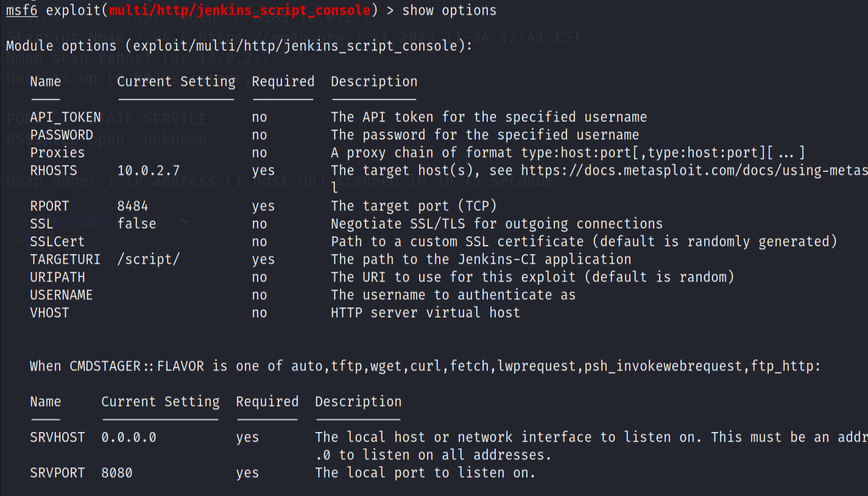Click 'The username to authenticate as' description
The image size is (868, 496).
pos(453,295)
